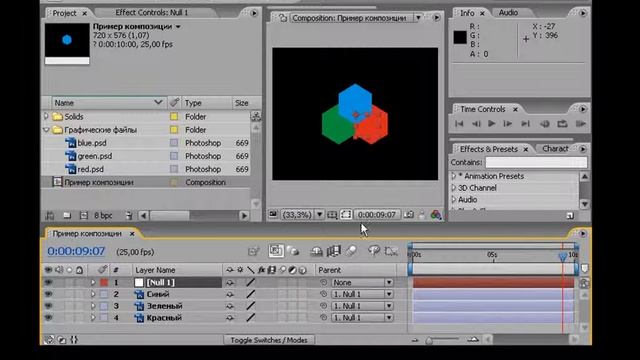Viewport: 640px width, 360px height.
Task: Step back one frame in Time Controls
Action: point(476,124)
